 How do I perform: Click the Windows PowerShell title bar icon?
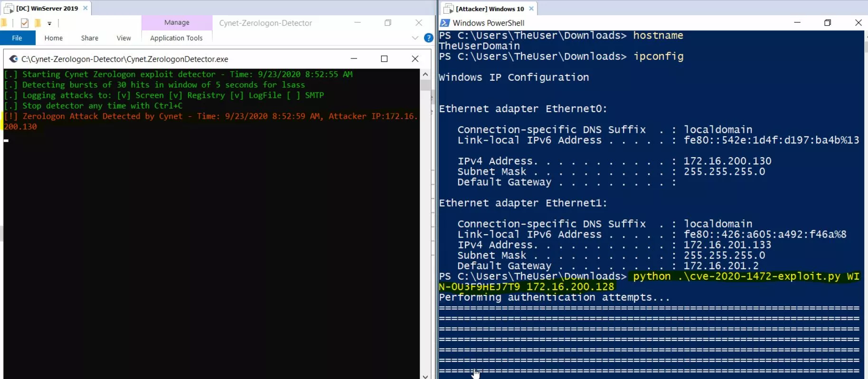pos(444,23)
